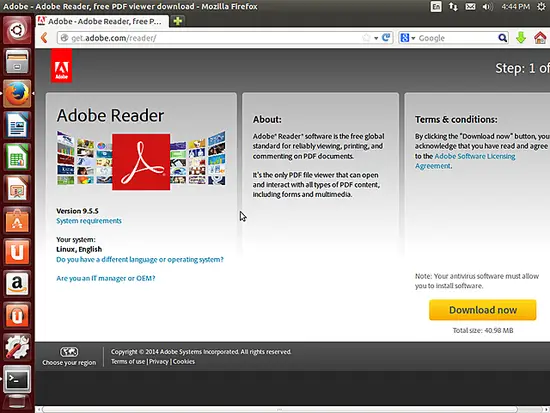Image resolution: width=550 pixels, height=413 pixels.
Task: Click search magnifier in Google box
Action: click(502, 38)
